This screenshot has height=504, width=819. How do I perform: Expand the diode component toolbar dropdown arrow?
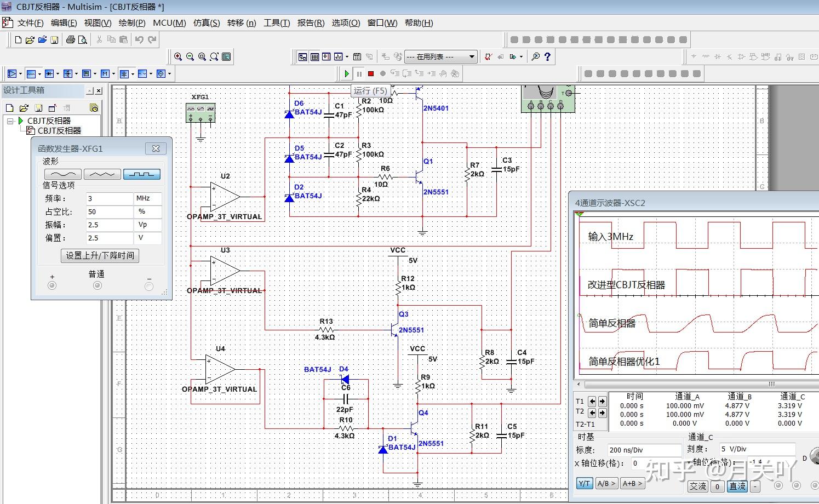coord(58,73)
